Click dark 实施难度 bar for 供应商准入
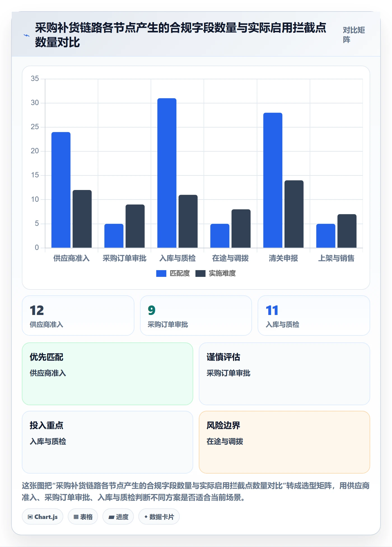392x547 pixels. pos(82,219)
